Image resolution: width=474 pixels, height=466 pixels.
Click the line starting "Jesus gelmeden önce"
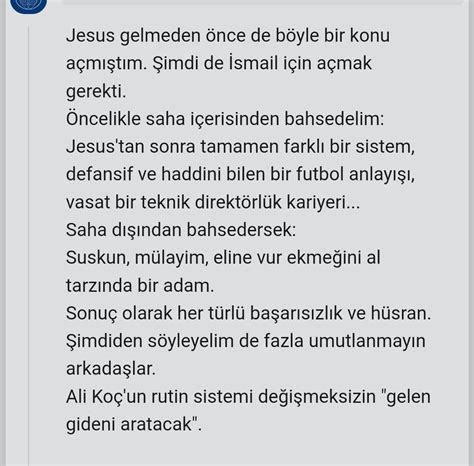pyautogui.click(x=228, y=36)
